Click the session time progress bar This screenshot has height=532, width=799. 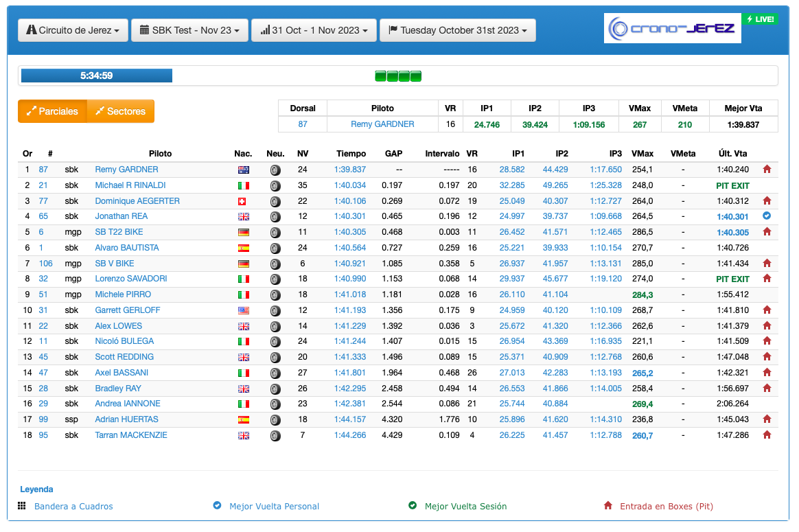(97, 76)
